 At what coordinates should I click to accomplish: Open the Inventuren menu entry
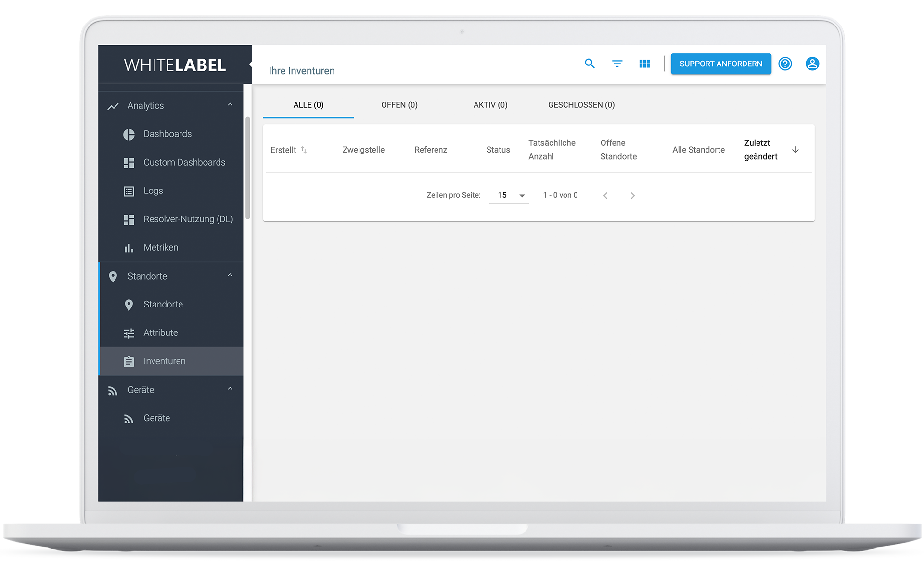point(171,361)
